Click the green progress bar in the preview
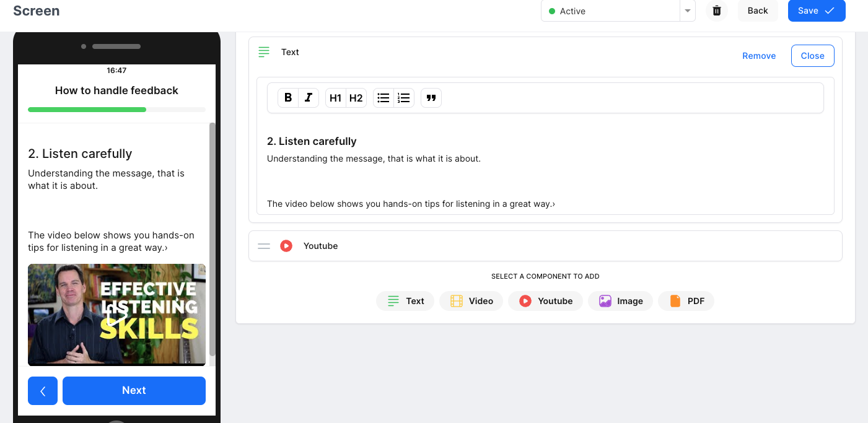Image resolution: width=868 pixels, height=423 pixels. 87,109
